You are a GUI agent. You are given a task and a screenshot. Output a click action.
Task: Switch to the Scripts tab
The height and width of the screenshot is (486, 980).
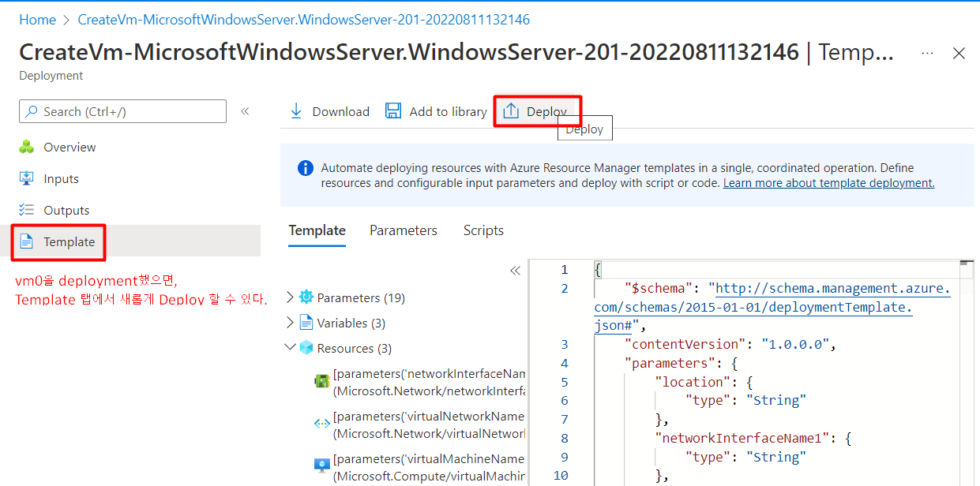483,230
